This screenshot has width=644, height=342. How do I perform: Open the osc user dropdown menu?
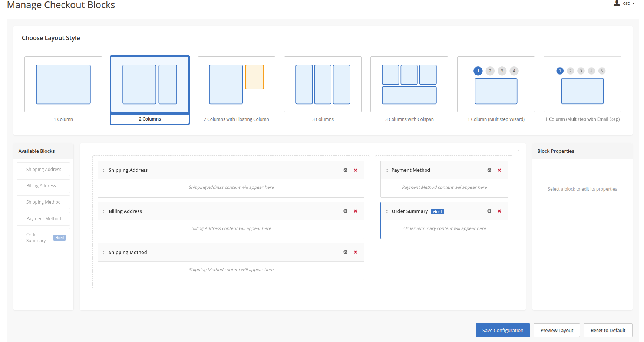628,3
